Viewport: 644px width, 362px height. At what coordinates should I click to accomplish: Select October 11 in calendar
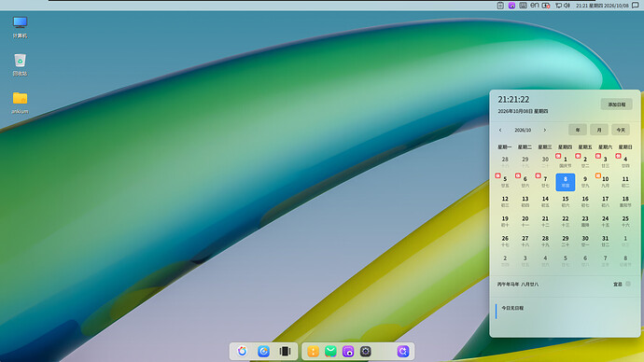pos(625,182)
